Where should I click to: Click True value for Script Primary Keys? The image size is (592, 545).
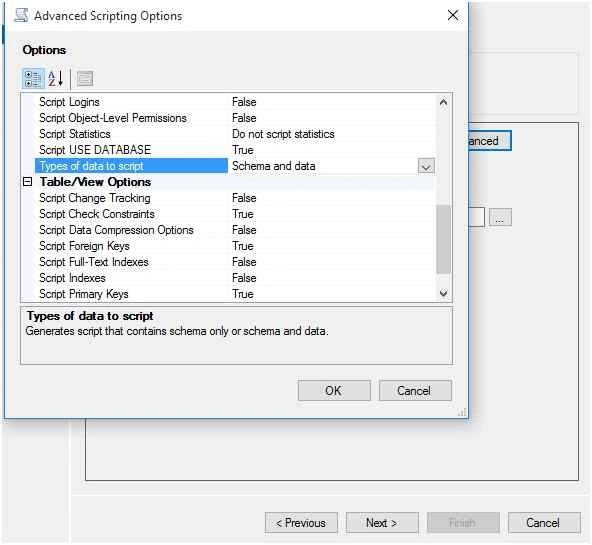243,294
